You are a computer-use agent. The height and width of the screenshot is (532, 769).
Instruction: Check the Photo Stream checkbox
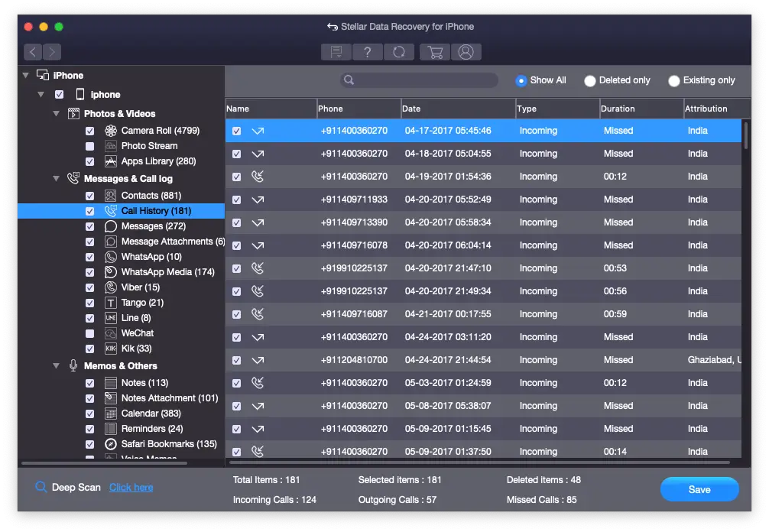point(89,146)
